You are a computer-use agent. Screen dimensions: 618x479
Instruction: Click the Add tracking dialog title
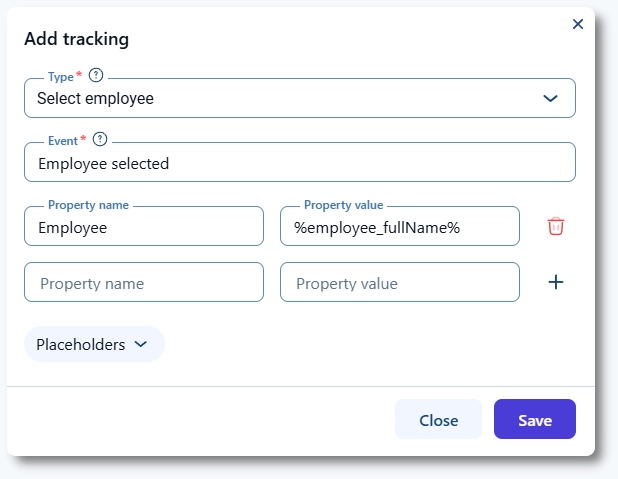point(76,39)
